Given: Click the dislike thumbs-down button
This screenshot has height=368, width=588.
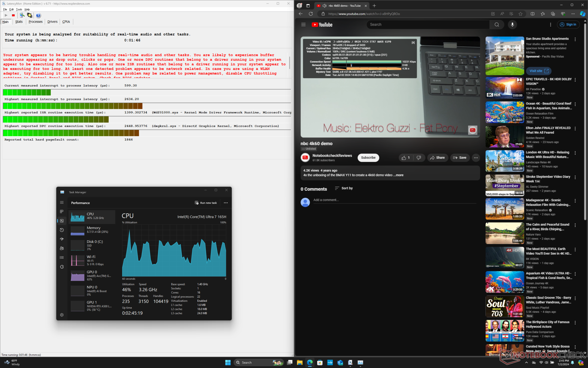Looking at the screenshot, I should [x=419, y=158].
